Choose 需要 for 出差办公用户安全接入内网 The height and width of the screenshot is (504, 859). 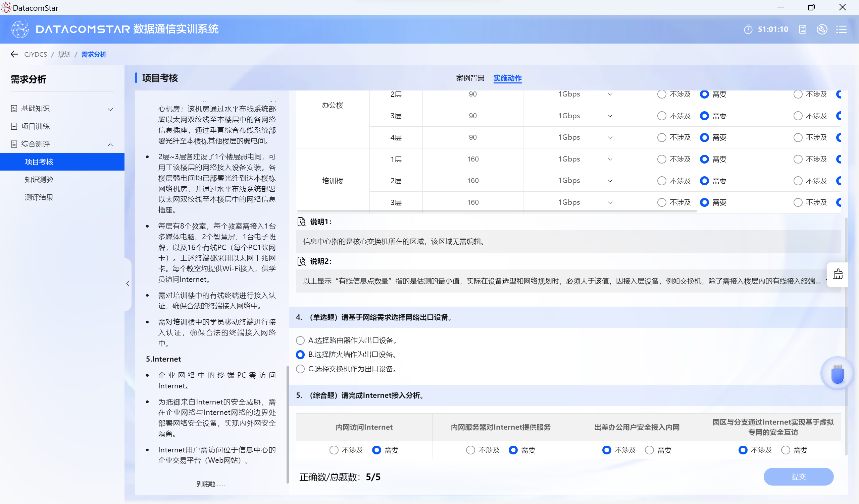point(649,450)
